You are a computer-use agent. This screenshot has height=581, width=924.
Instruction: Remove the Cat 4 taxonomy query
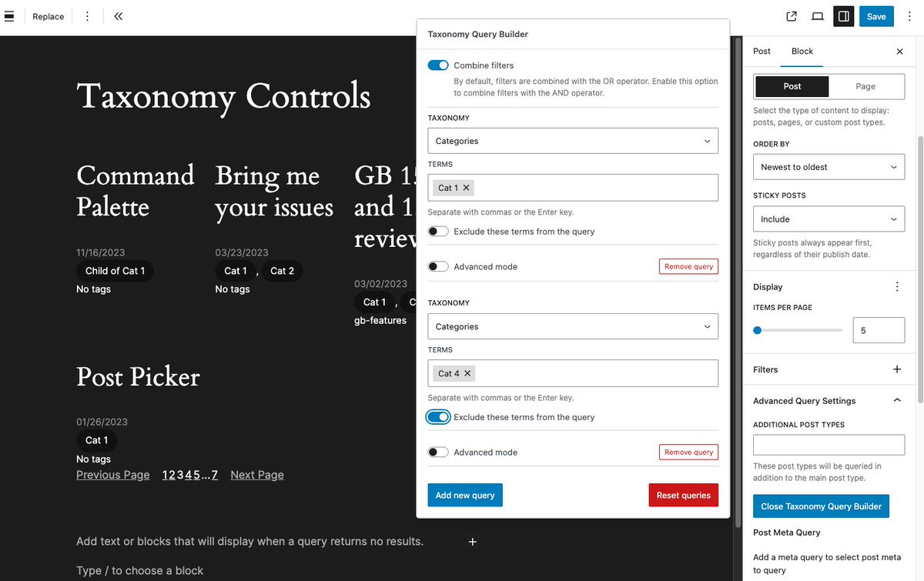[x=688, y=452]
